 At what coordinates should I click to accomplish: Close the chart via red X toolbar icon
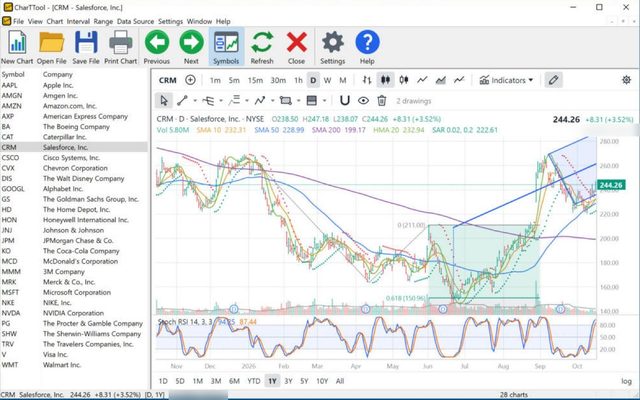[x=296, y=47]
